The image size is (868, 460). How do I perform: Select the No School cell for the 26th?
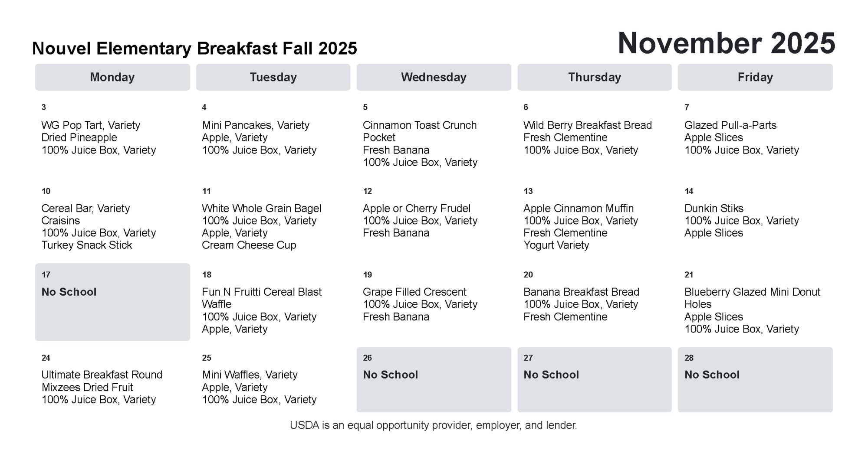click(x=434, y=379)
